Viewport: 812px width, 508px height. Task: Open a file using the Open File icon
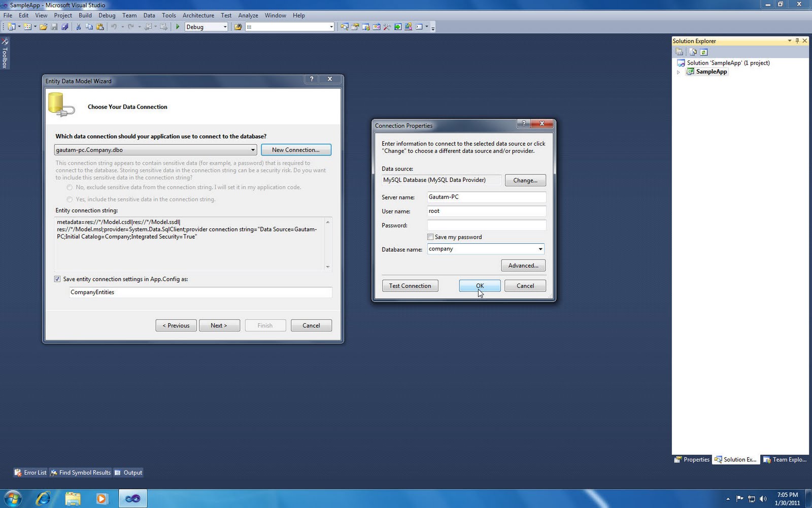pyautogui.click(x=43, y=26)
